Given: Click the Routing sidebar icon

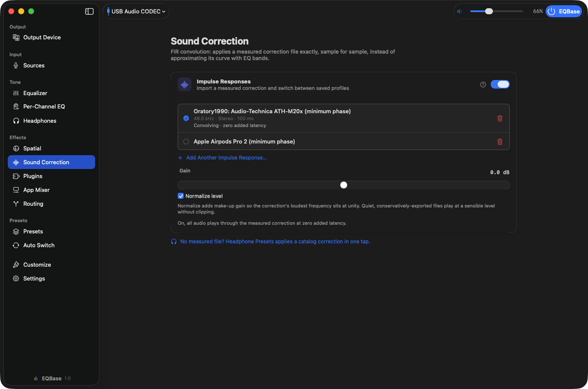Looking at the screenshot, I should tap(16, 204).
